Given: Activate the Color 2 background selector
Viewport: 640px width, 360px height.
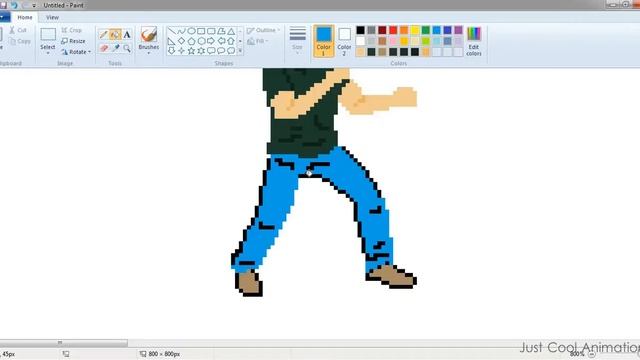Looking at the screenshot, I should (x=344, y=41).
